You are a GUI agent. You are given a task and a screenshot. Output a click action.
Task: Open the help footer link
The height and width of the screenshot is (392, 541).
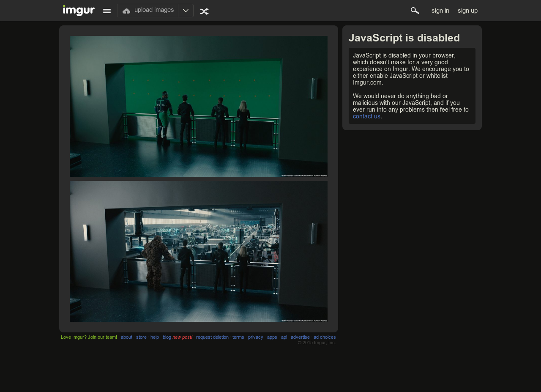click(155, 337)
